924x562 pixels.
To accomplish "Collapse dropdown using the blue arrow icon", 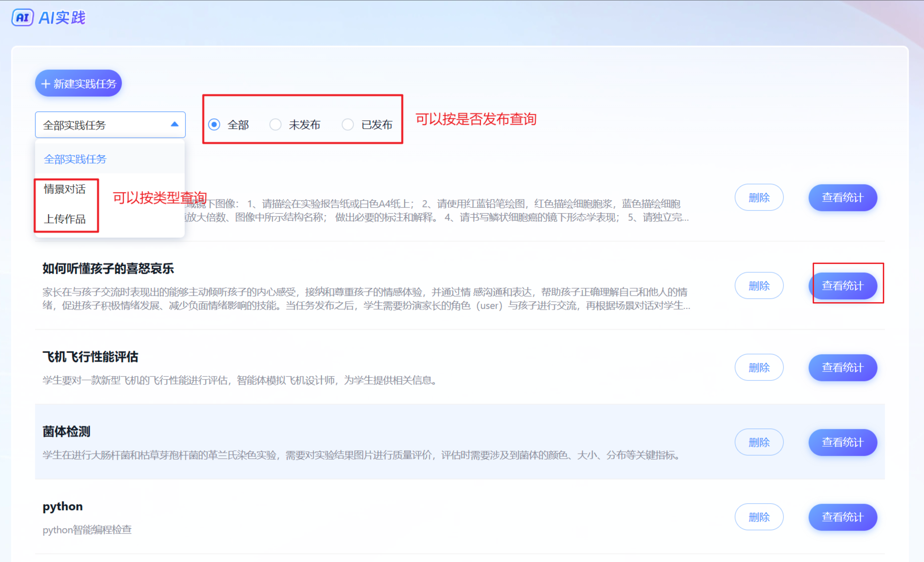I will click(x=174, y=125).
